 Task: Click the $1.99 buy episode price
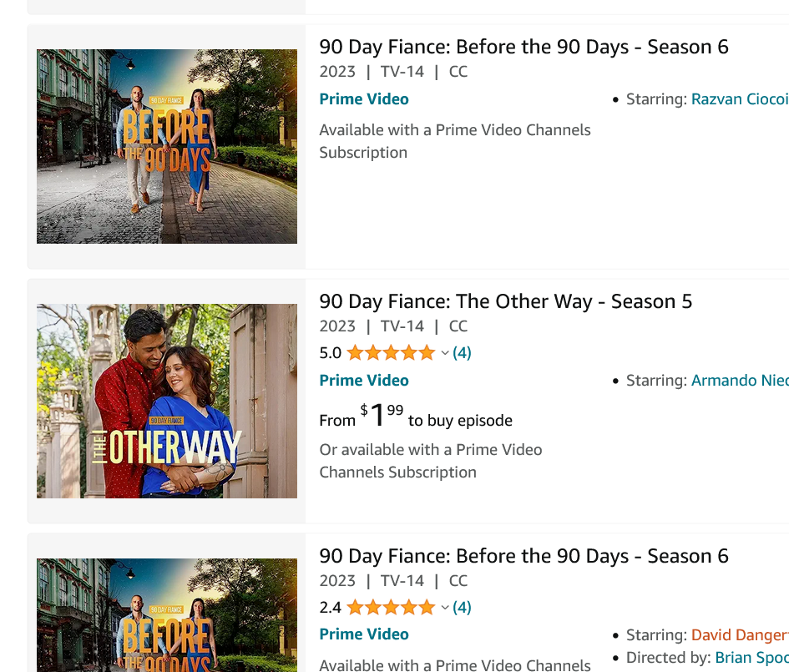coord(384,416)
